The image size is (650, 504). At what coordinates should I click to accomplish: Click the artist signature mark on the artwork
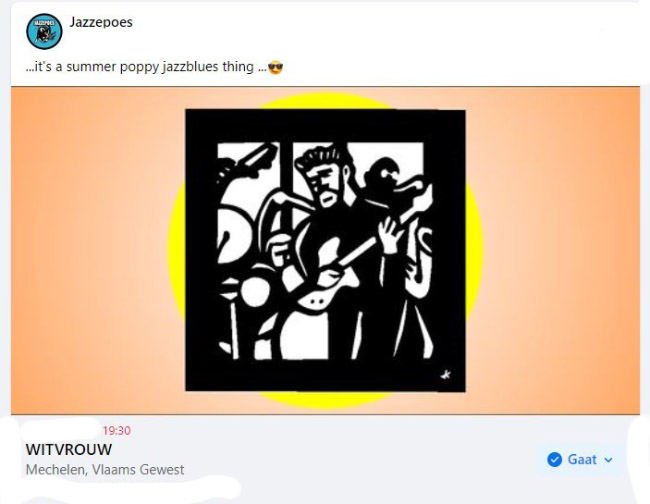[446, 375]
